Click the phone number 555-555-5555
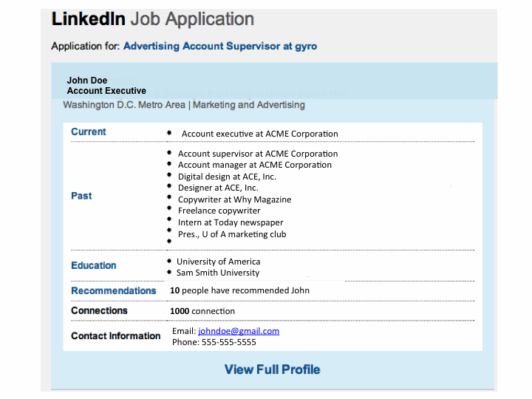532x399 pixels. pyautogui.click(x=225, y=342)
